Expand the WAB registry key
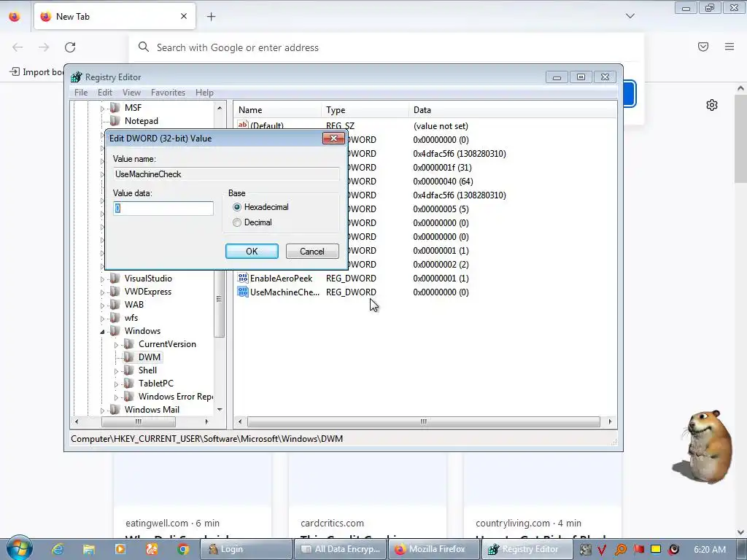 pos(102,306)
